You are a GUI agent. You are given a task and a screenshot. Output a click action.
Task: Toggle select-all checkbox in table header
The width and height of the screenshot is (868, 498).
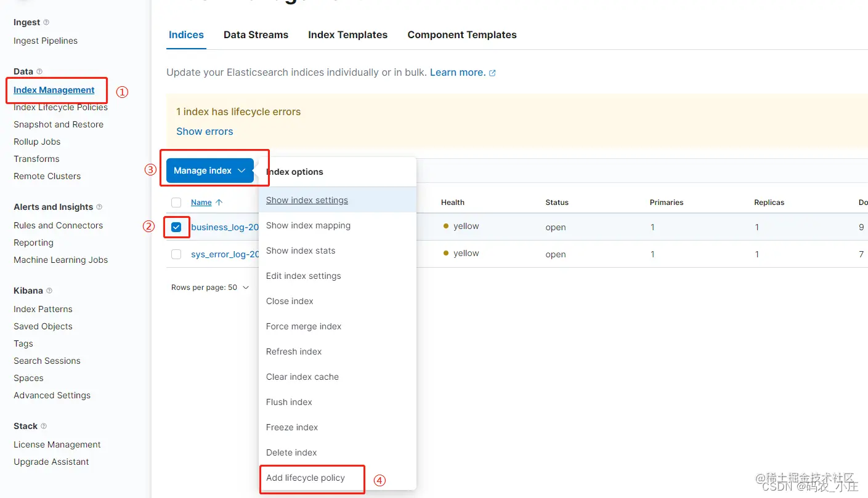pyautogui.click(x=176, y=202)
